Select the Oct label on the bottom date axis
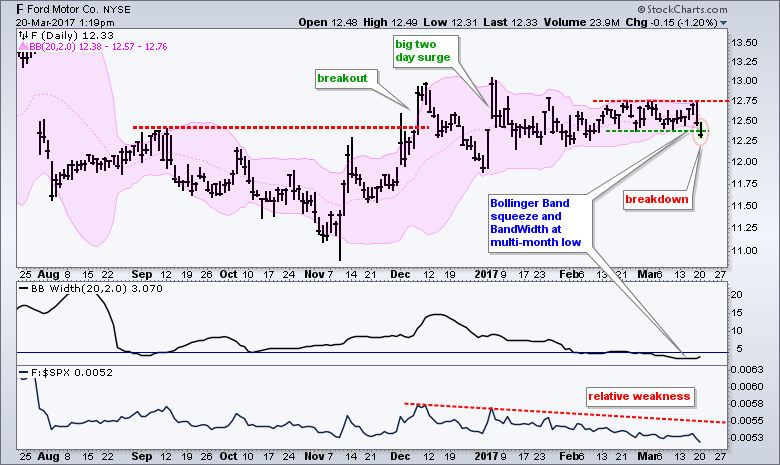This screenshot has height=465, width=780. [229, 457]
